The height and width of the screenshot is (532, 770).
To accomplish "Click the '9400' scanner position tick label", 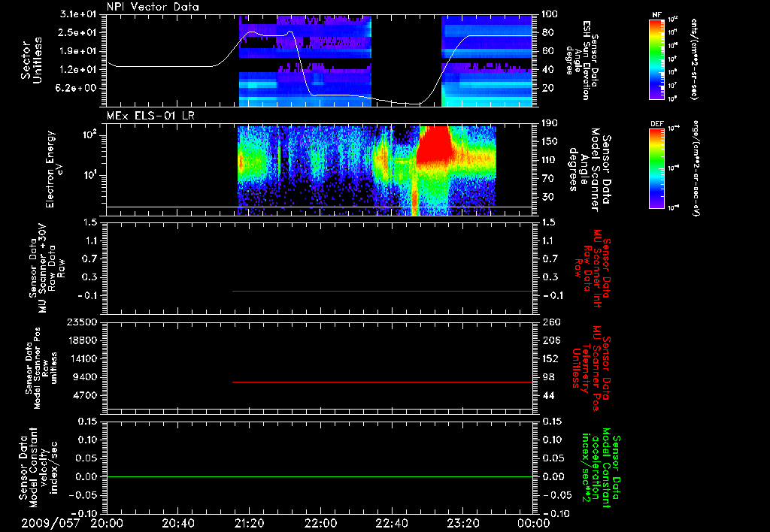I will pyautogui.click(x=86, y=377).
